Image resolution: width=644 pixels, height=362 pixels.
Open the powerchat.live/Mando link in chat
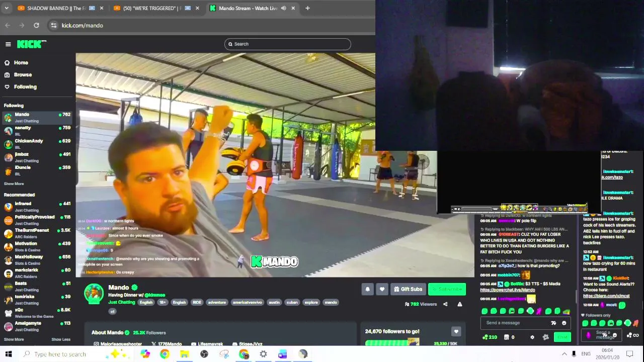[507, 290]
